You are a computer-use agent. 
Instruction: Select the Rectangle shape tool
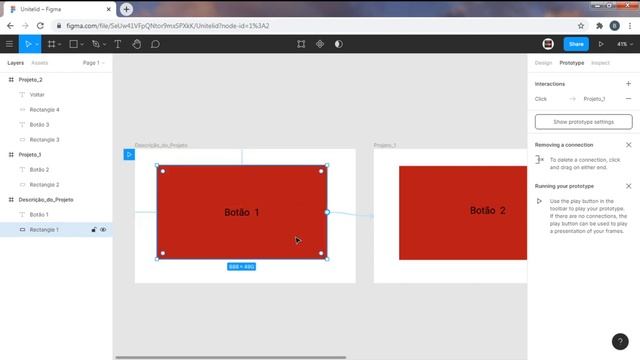(73, 44)
